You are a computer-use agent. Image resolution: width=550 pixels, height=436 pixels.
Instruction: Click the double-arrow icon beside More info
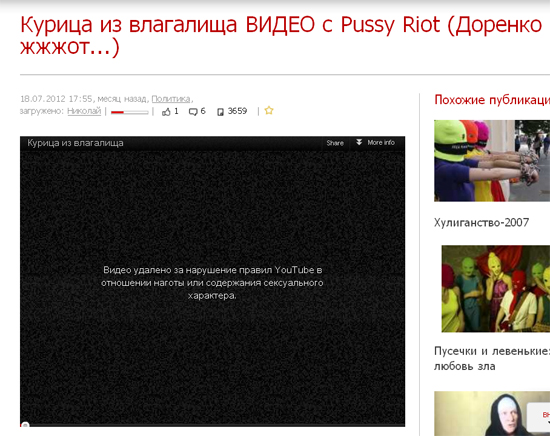click(x=359, y=142)
